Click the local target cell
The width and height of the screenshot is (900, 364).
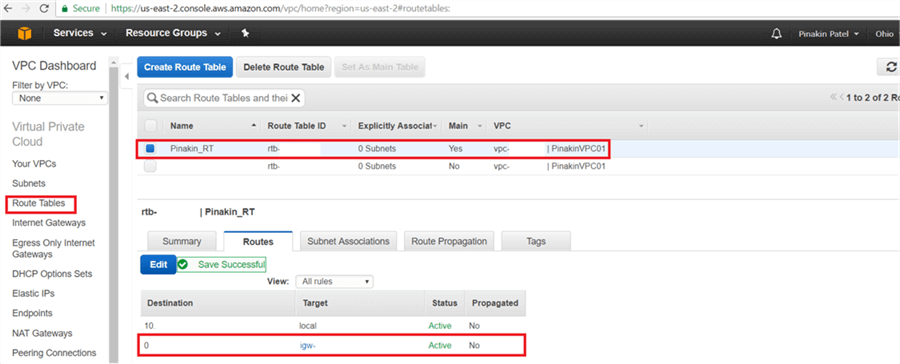pyautogui.click(x=308, y=326)
